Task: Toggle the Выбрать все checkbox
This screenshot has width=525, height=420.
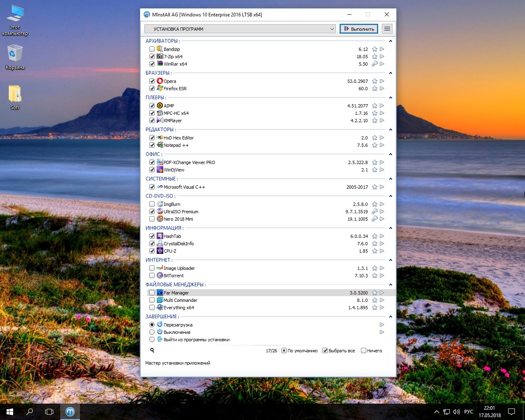Action: 325,351
